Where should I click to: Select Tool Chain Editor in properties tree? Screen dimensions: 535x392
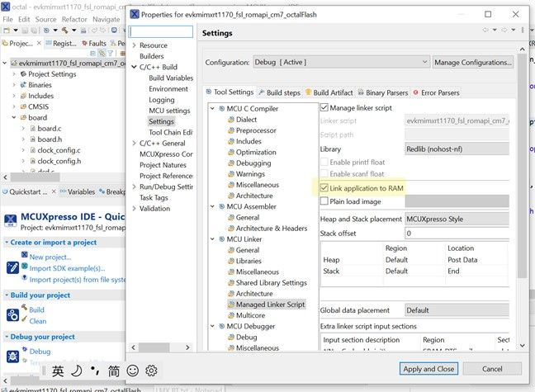tap(171, 132)
